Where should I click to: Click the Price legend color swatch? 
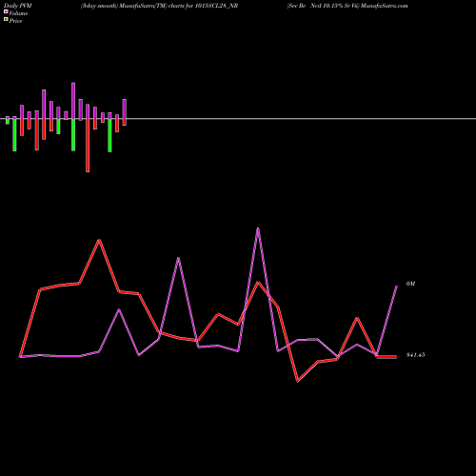point(6,19)
